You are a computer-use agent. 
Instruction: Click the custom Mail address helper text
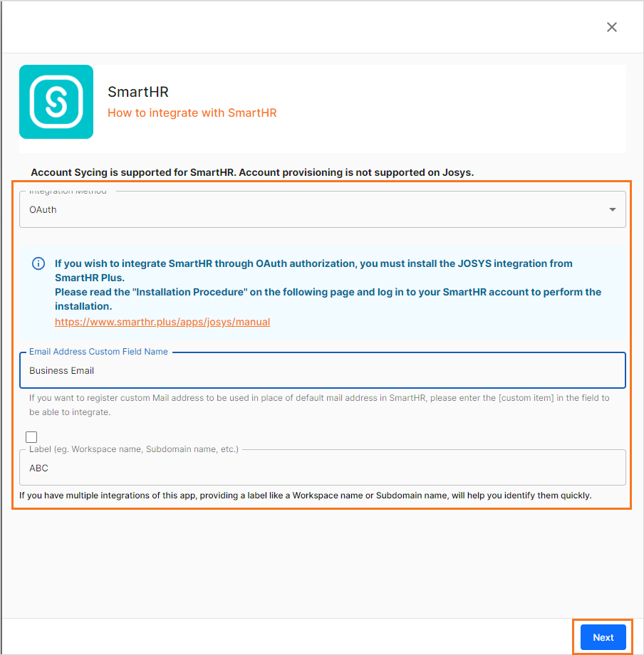click(319, 405)
